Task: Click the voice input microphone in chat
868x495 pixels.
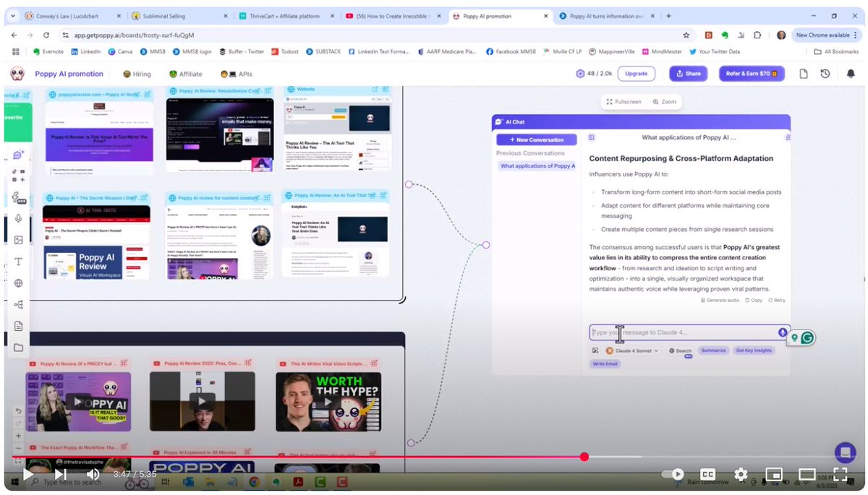Action: 783,332
